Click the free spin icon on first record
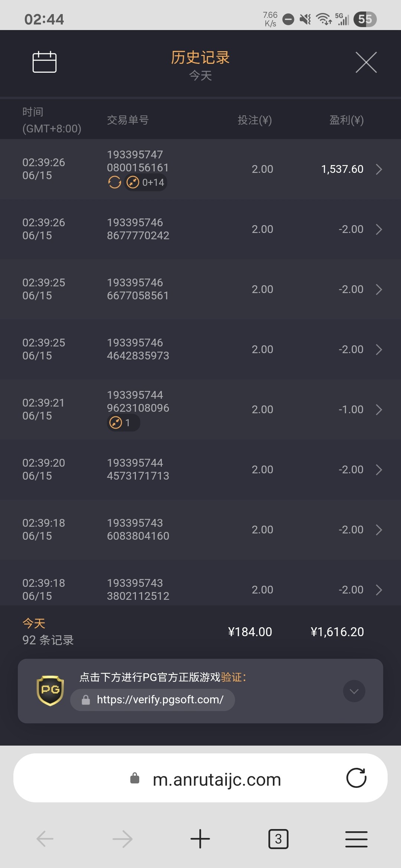This screenshot has width=401, height=868. [114, 182]
